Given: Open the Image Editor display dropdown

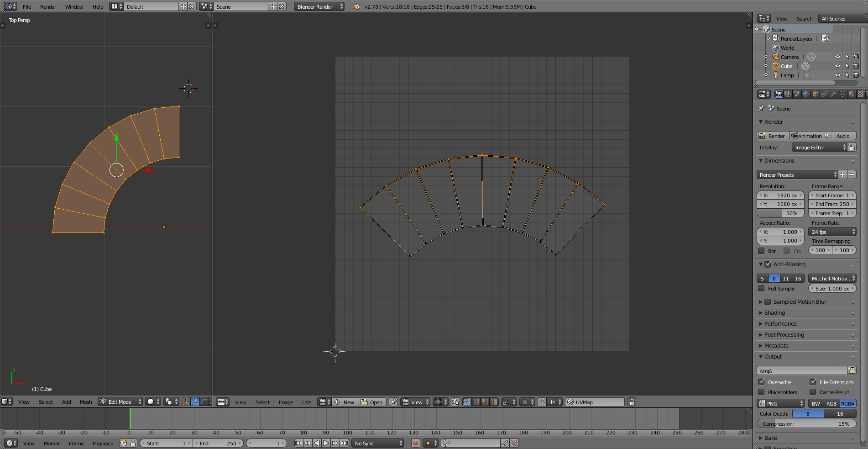Looking at the screenshot, I should [819, 147].
